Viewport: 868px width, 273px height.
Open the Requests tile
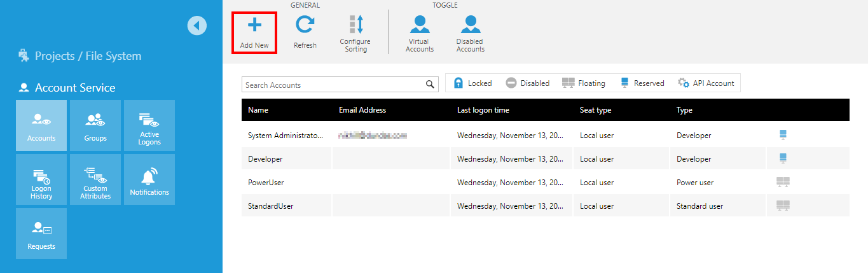click(x=41, y=234)
